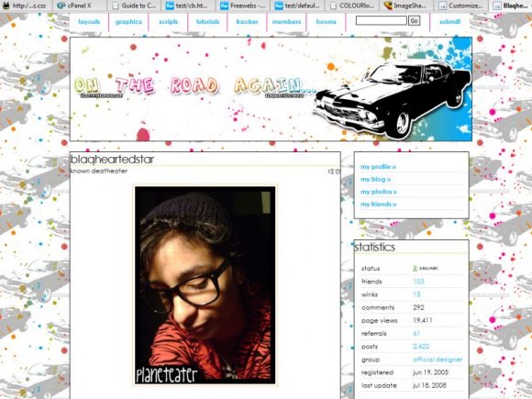The image size is (532, 399).
Task: Open the 'my friends »' sidebar link
Action: click(x=378, y=205)
